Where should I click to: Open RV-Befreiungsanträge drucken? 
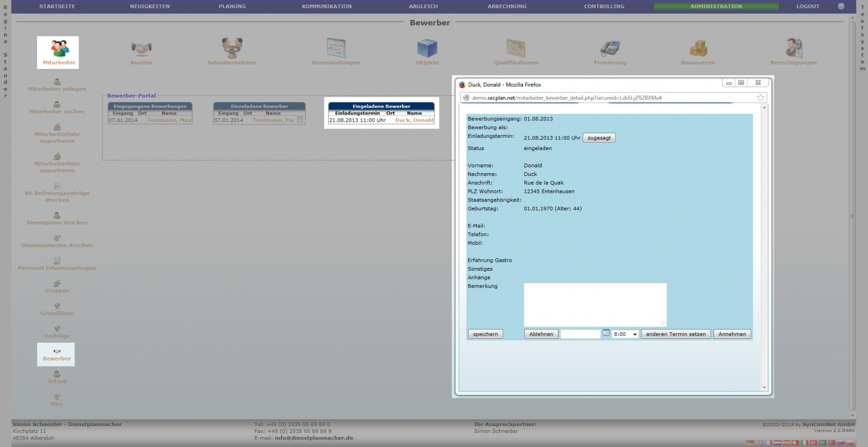click(x=57, y=196)
